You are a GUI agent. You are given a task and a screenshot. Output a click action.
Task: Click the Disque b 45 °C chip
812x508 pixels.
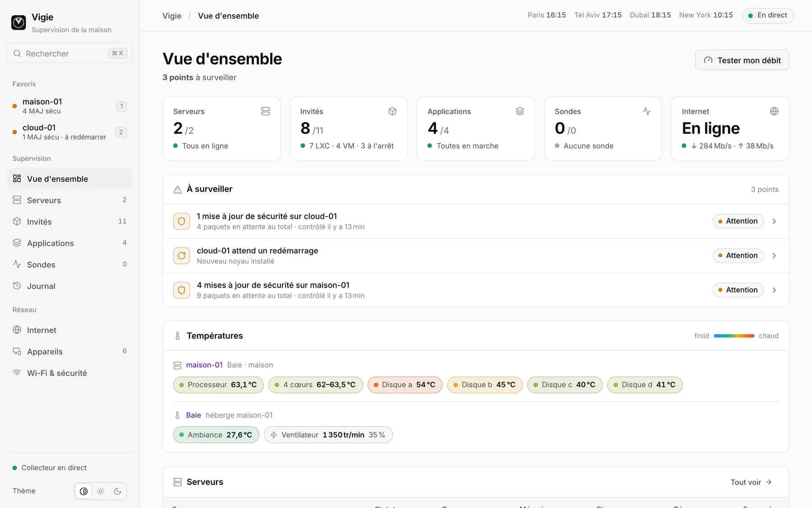coord(485,385)
